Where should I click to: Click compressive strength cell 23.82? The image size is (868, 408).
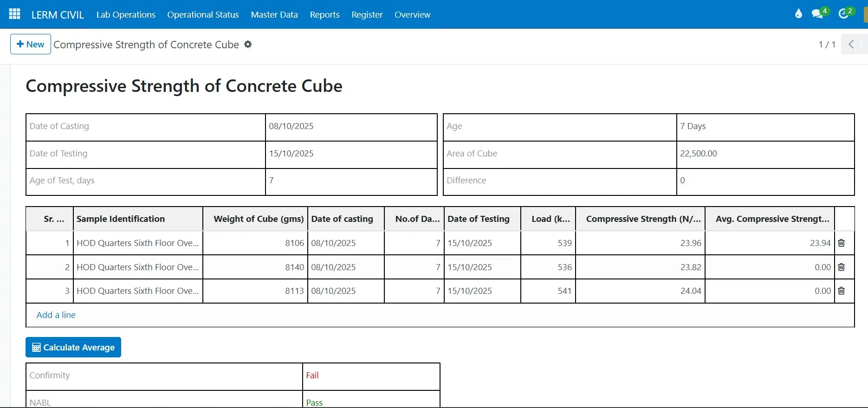pyautogui.click(x=640, y=267)
